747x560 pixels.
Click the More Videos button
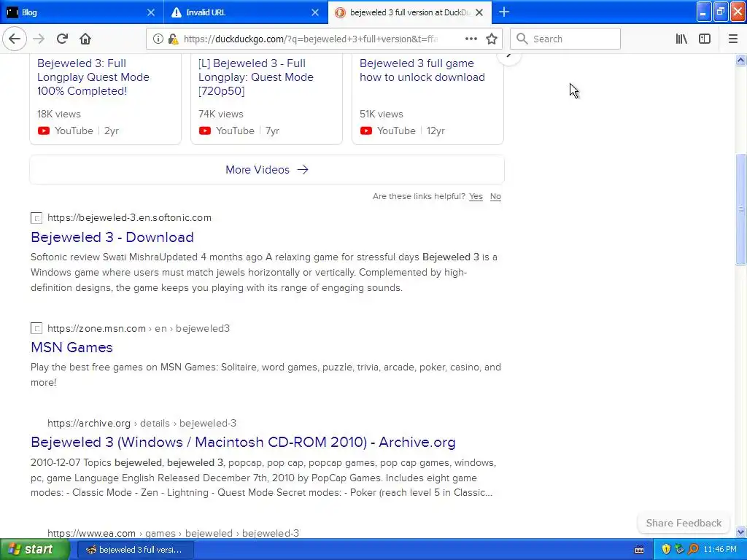coord(267,169)
